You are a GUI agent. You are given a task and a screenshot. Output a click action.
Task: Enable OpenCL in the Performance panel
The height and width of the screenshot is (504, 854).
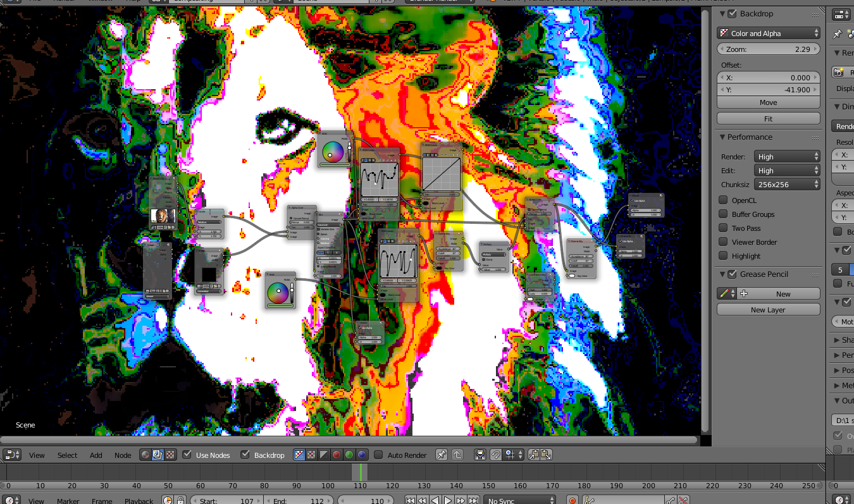722,200
